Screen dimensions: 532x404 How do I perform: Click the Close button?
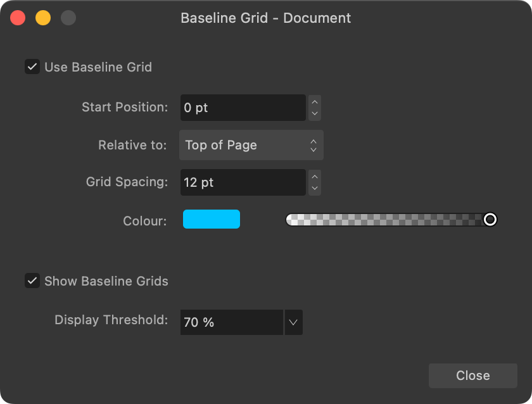click(x=472, y=376)
